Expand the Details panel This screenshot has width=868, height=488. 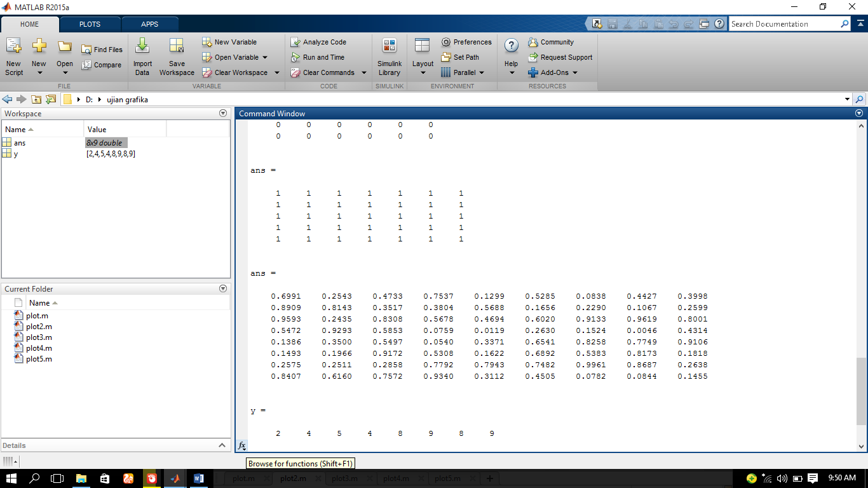click(222, 445)
